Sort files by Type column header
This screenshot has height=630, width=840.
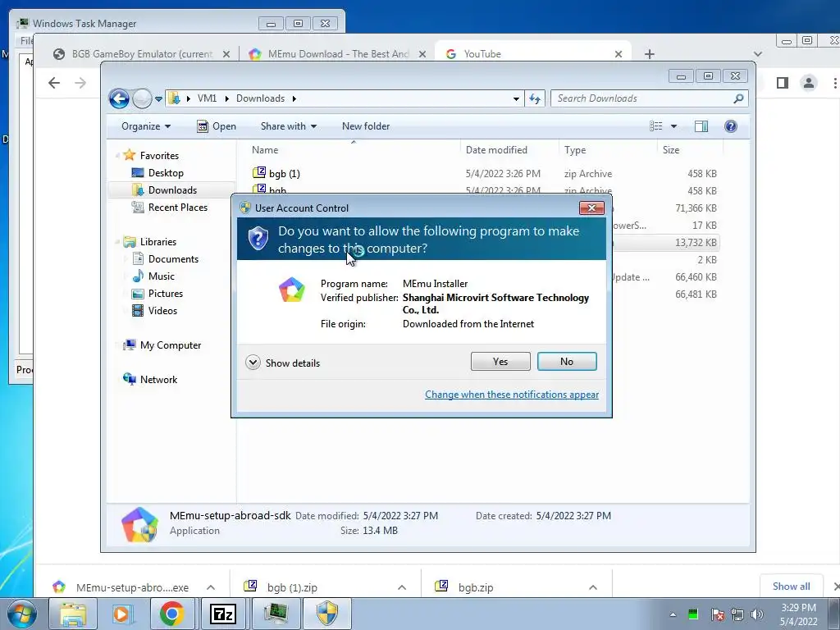tap(608, 150)
